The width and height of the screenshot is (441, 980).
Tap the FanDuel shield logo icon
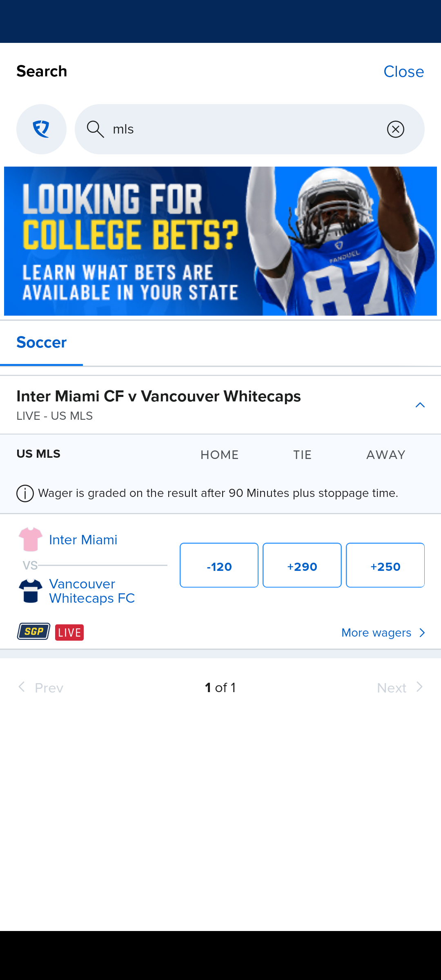pyautogui.click(x=41, y=129)
